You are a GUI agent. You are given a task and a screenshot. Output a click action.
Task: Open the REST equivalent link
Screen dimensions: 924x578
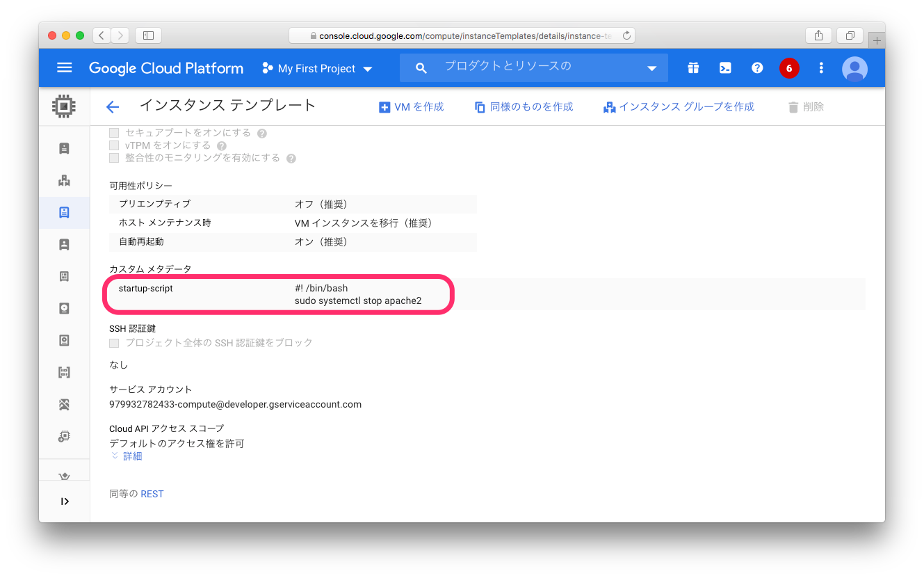point(152,494)
